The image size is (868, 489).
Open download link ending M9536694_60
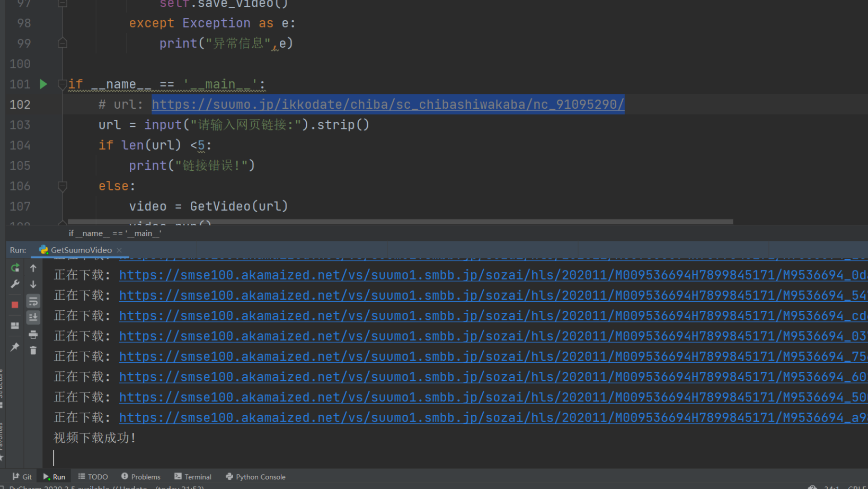493,377
